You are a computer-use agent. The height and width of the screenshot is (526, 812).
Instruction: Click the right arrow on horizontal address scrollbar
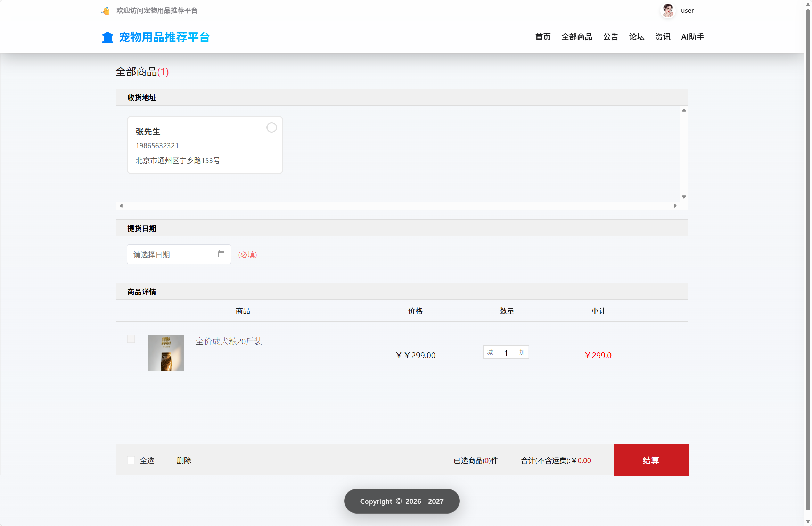675,205
